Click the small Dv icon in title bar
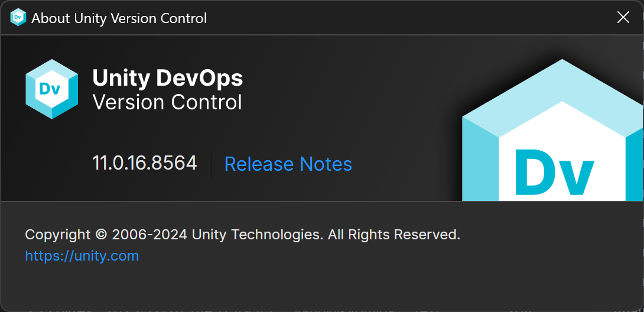 (x=18, y=18)
